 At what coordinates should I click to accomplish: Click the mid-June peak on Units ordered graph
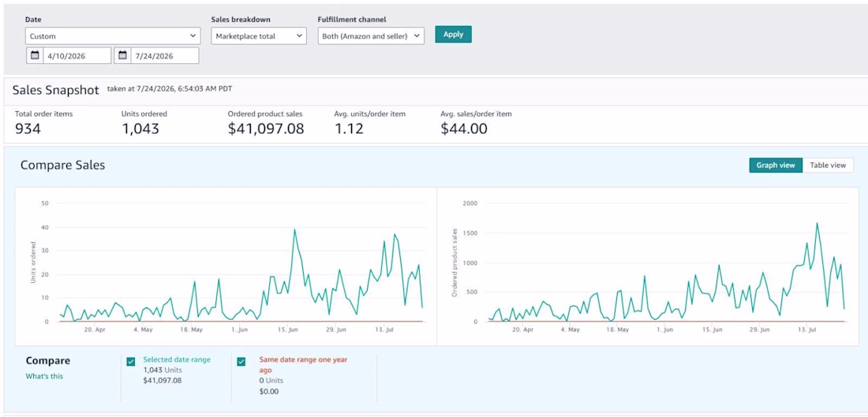294,229
